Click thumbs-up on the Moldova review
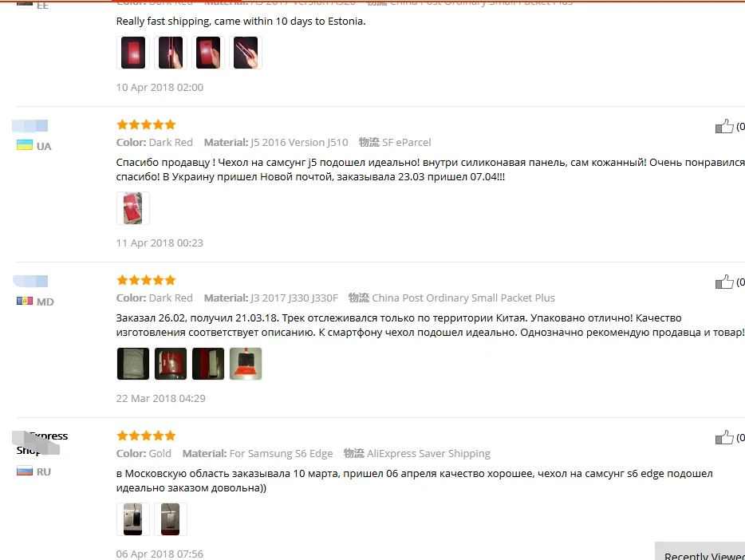 (724, 282)
